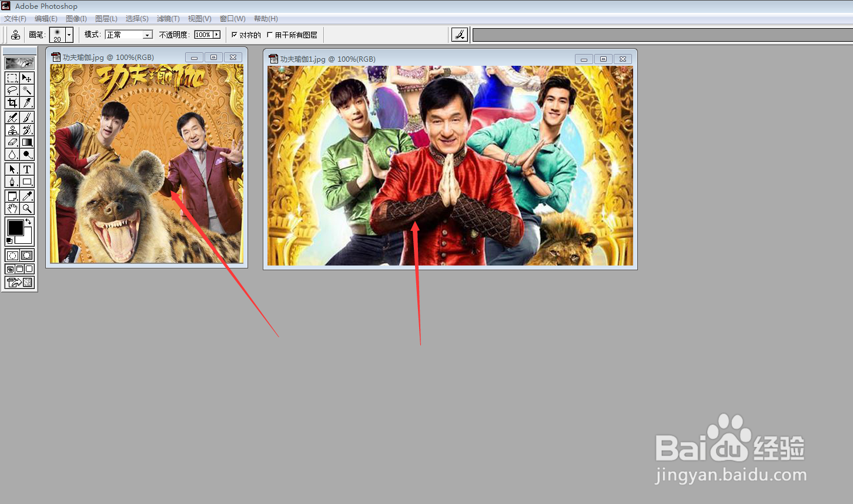Select the Dodge tool
The height and width of the screenshot is (504, 853).
(27, 154)
